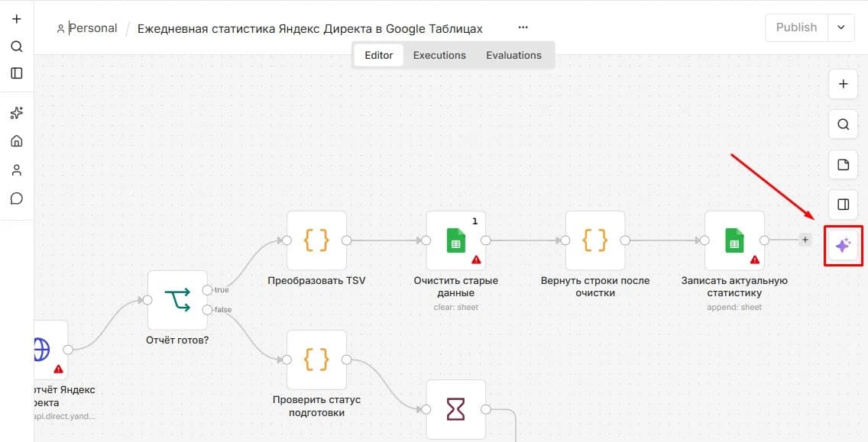This screenshot has height=442, width=868.
Task: Open the chat bubble icon in left sidebar
Action: (17, 198)
